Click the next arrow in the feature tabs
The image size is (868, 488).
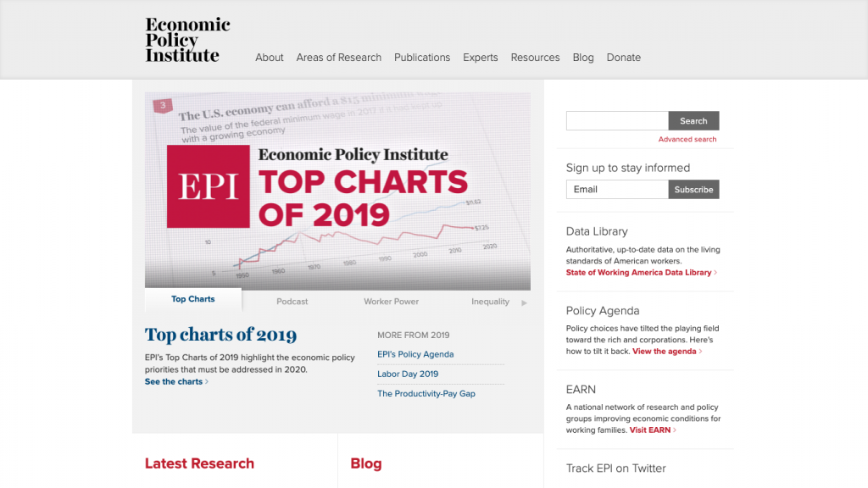pyautogui.click(x=524, y=302)
